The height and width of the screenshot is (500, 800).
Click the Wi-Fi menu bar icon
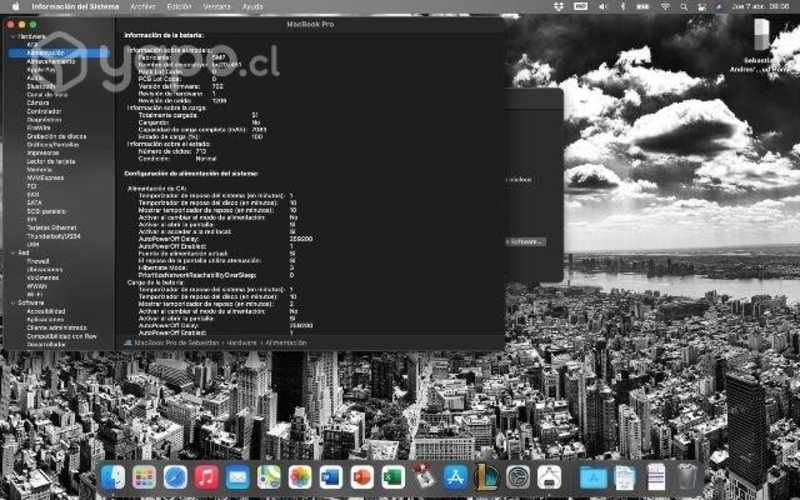click(665, 7)
